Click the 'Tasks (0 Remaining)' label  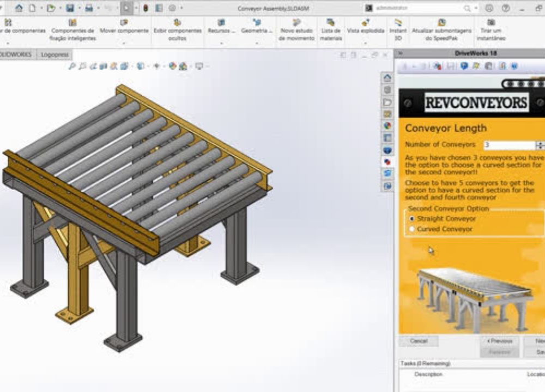coord(426,364)
